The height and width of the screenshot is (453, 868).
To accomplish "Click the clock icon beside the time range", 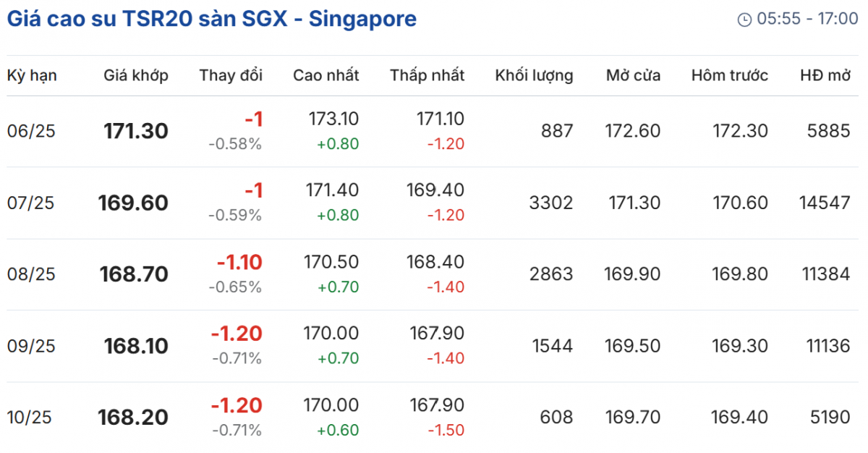I will point(744,20).
